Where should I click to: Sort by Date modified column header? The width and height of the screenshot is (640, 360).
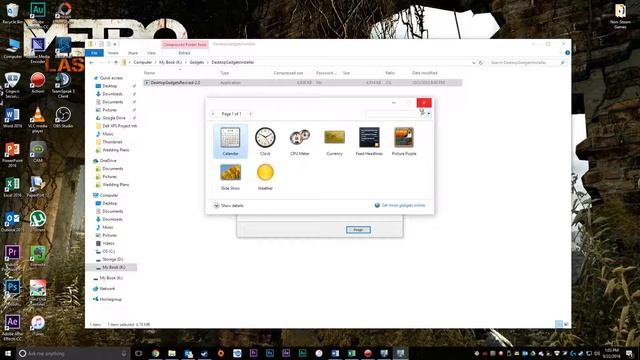click(424, 73)
